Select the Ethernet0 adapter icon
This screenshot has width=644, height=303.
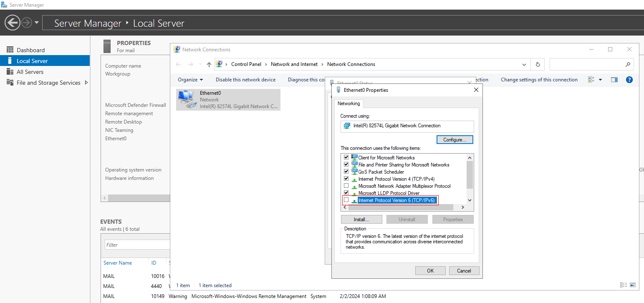(x=187, y=100)
